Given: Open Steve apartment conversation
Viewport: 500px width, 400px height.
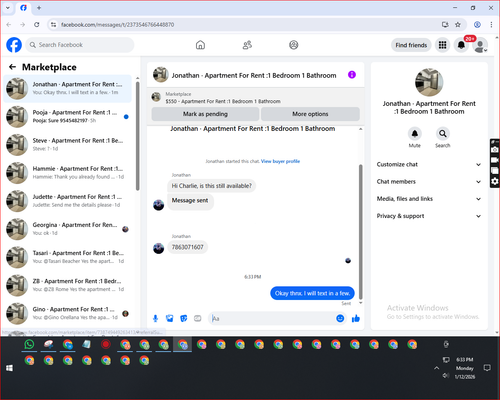Looking at the screenshot, I should (x=68, y=145).
